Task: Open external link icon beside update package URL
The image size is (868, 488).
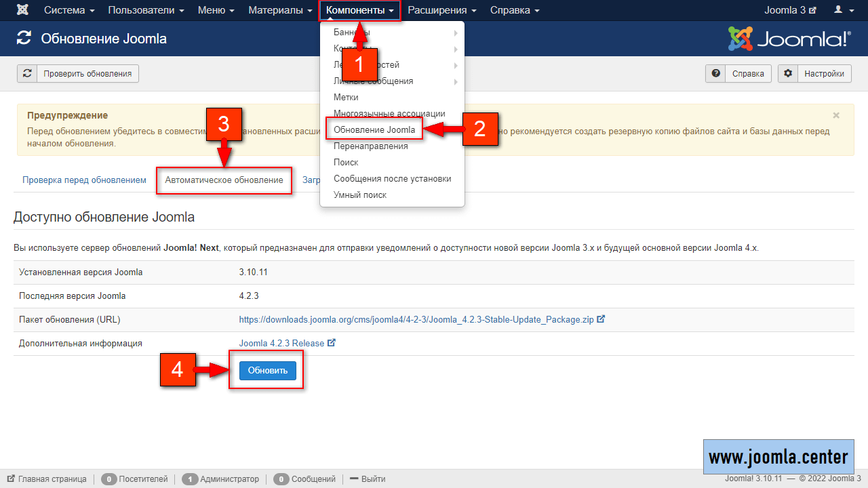Action: [601, 319]
